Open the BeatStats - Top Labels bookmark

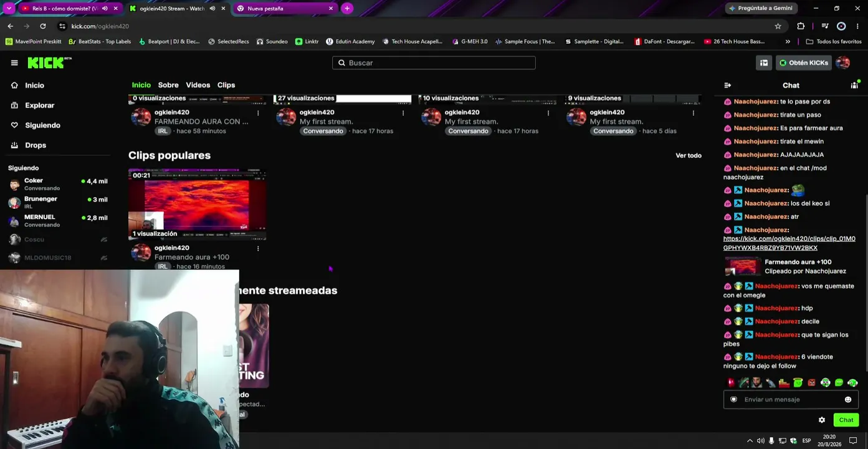[100, 42]
